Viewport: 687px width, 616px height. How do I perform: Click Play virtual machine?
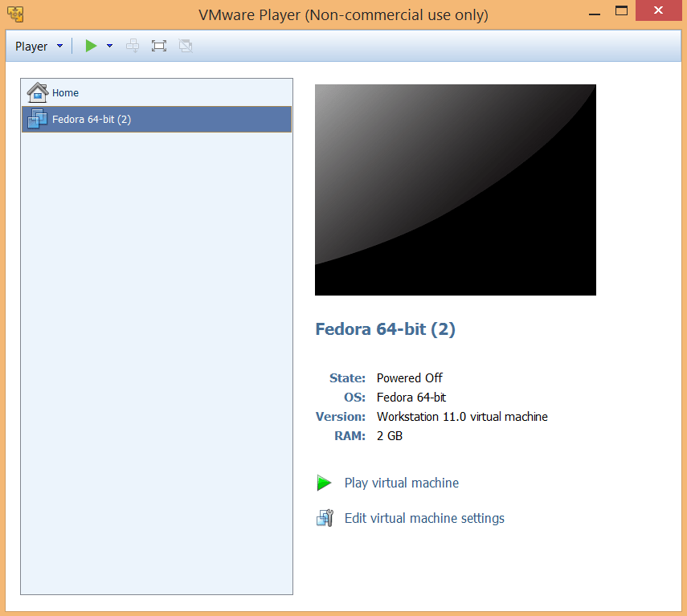(401, 483)
